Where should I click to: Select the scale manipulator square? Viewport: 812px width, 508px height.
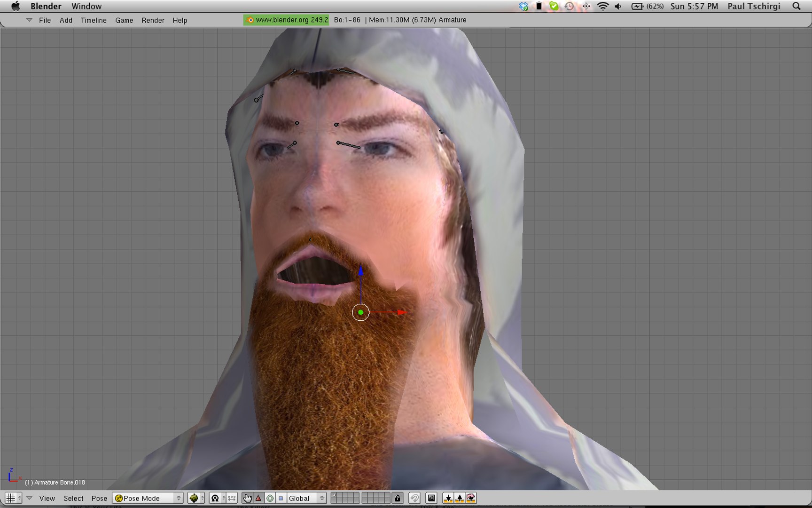tap(281, 498)
